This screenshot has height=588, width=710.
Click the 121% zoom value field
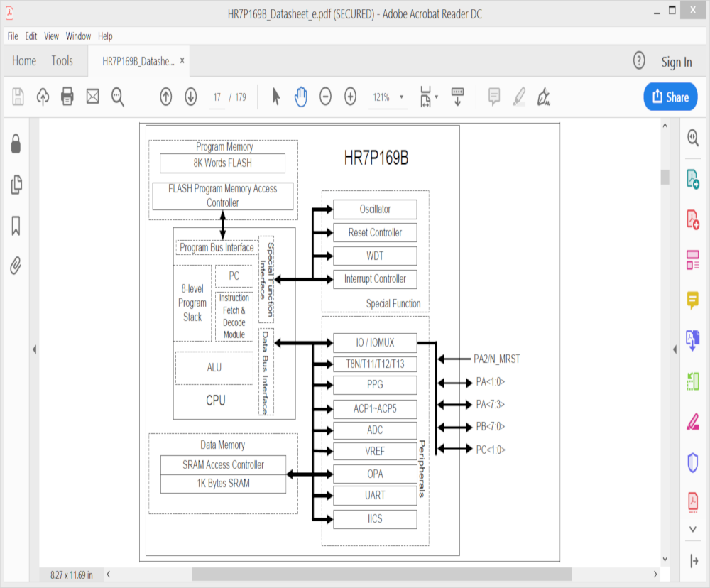tap(381, 97)
